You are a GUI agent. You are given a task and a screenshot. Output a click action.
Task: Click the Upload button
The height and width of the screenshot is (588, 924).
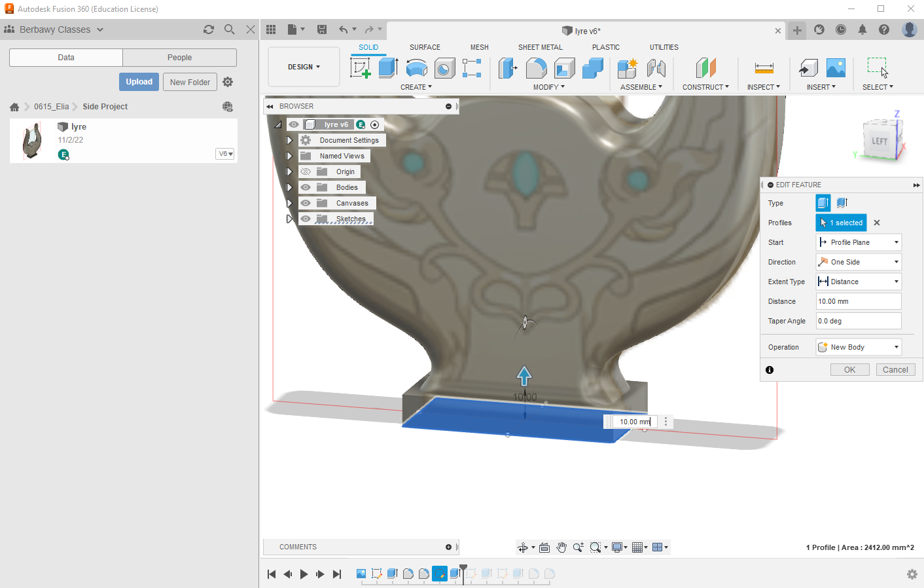point(139,82)
